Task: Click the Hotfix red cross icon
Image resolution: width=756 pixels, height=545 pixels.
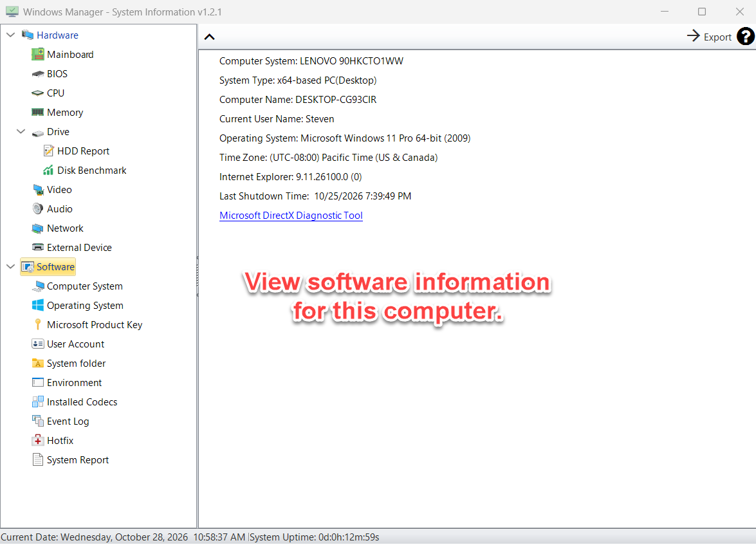Action: [x=37, y=440]
